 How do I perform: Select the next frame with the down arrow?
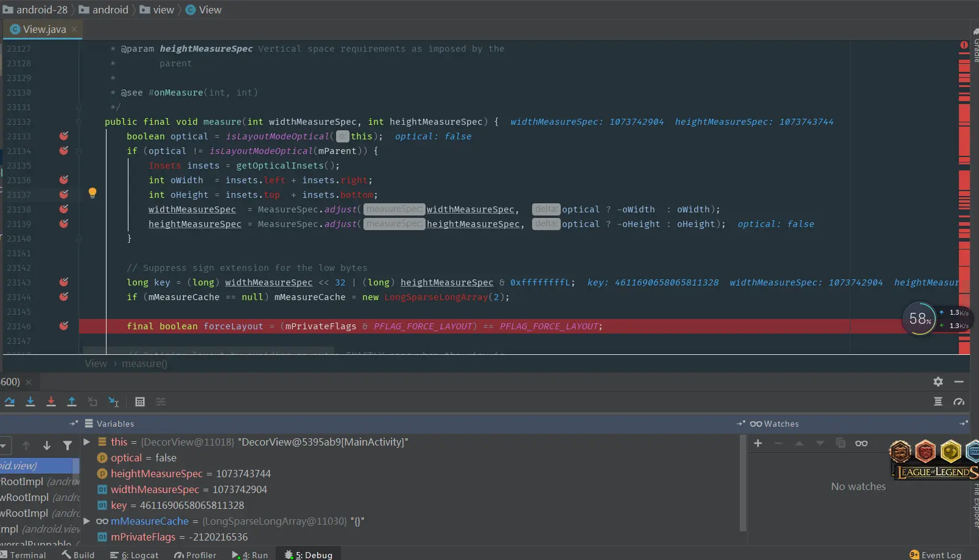pos(47,446)
